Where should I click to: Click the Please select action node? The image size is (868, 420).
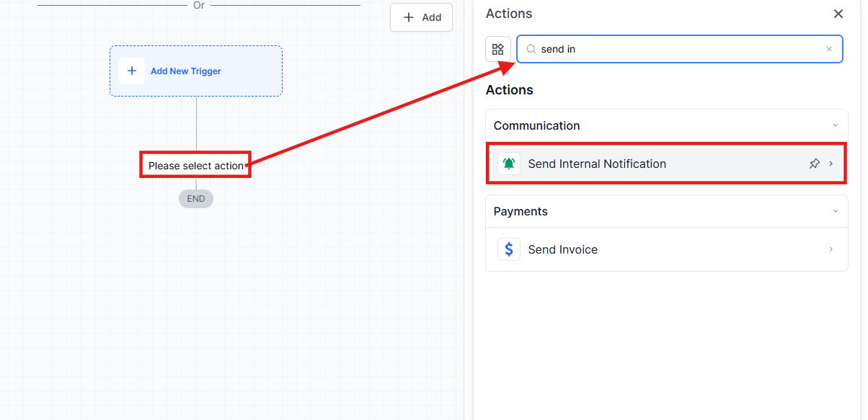[x=195, y=166]
